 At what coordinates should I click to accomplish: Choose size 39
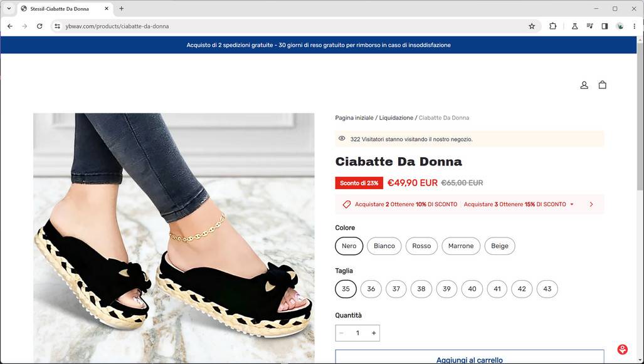[446, 289]
